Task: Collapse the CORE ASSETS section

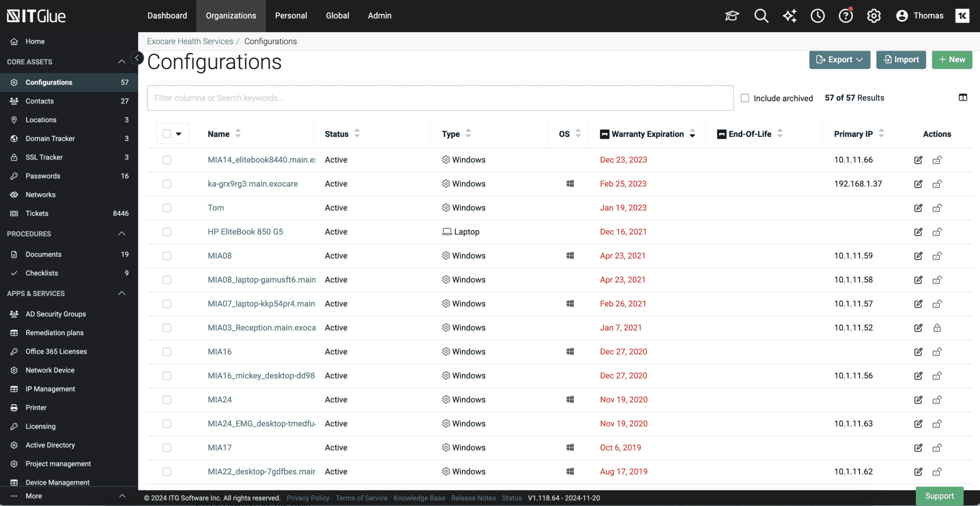Action: click(x=122, y=62)
